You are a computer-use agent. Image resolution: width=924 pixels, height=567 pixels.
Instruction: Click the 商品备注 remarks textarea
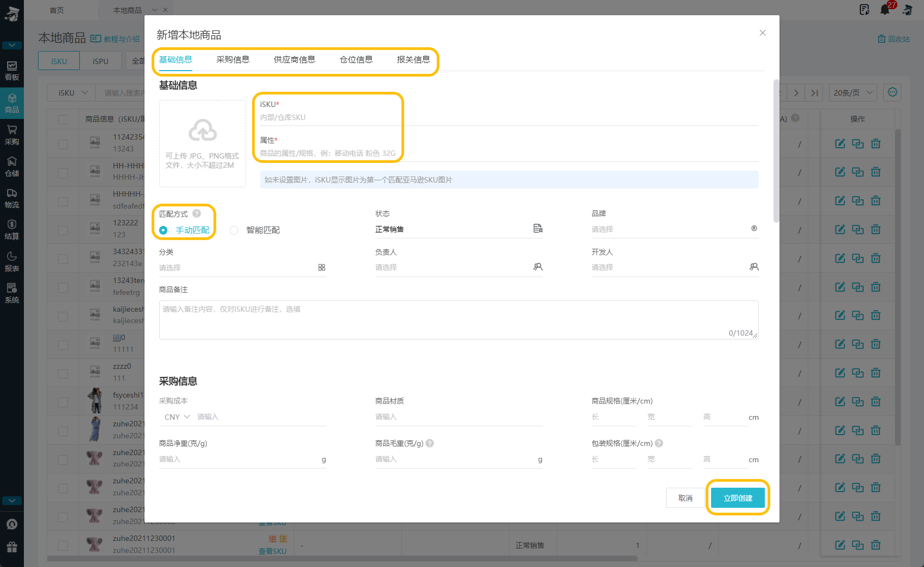(x=458, y=320)
